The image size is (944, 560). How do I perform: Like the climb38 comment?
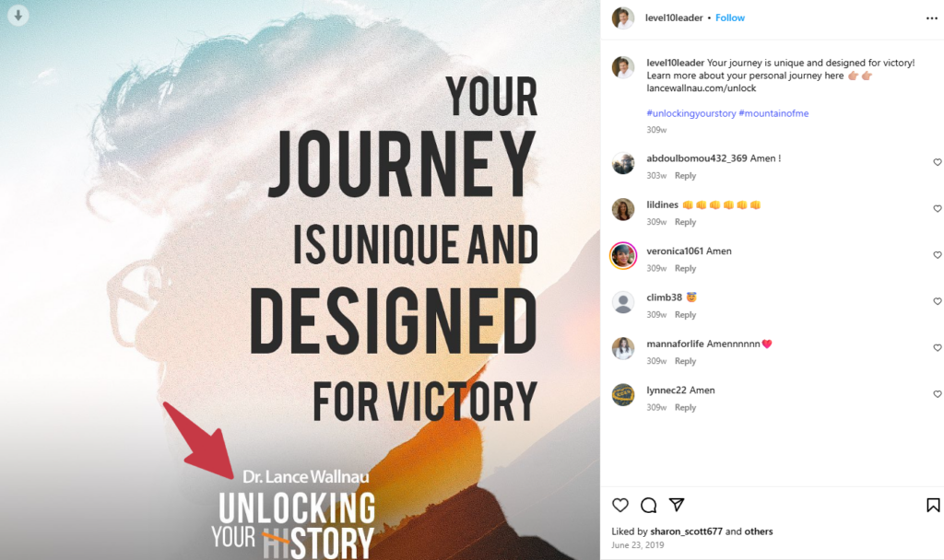pyautogui.click(x=937, y=301)
